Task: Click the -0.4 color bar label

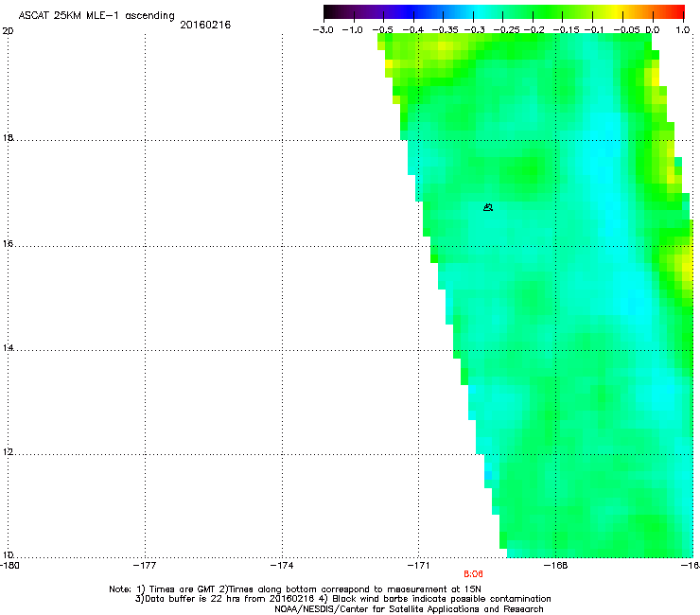Action: tap(413, 30)
